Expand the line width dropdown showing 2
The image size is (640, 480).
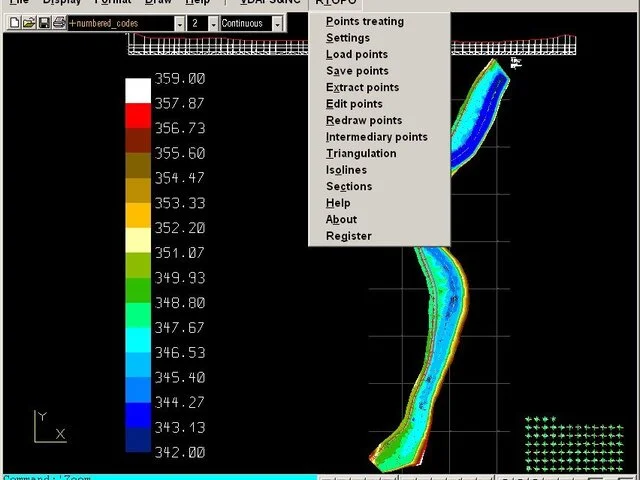pos(211,23)
